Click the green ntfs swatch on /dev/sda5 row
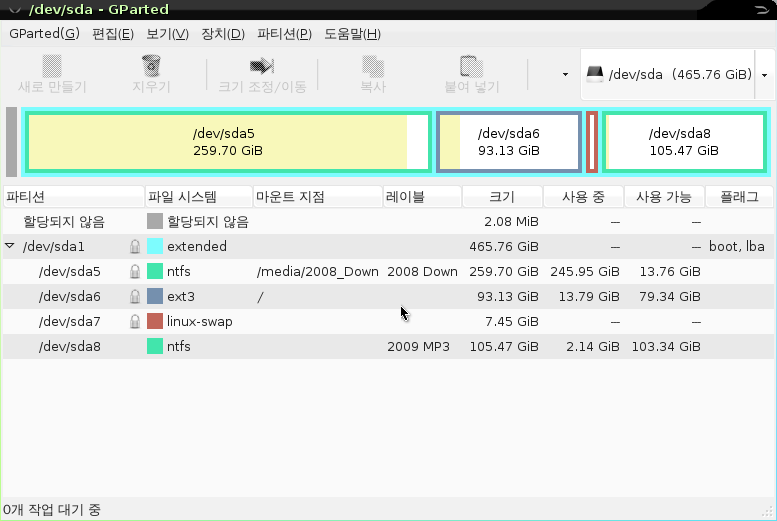Screen dimensions: 777x521 (x=155, y=271)
